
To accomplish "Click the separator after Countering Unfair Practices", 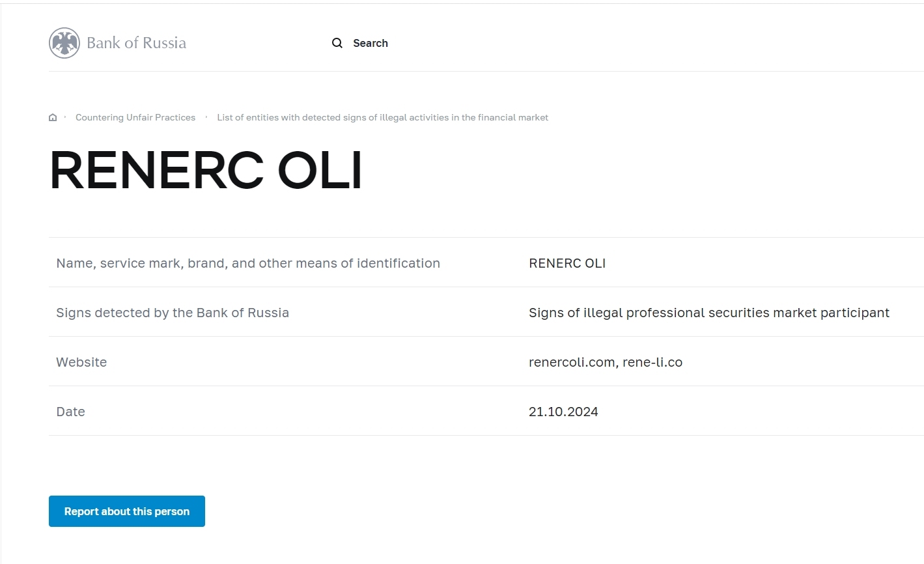I will click(206, 117).
